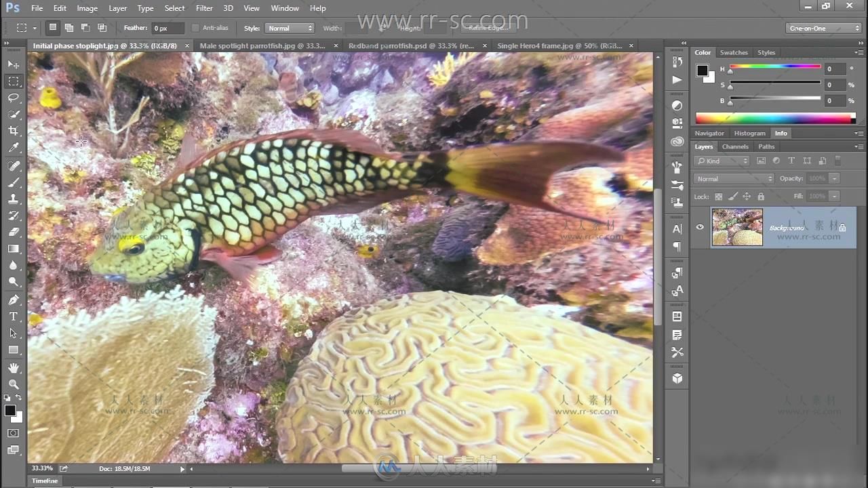Select the Clone Stamp tool
The width and height of the screenshot is (868, 488).
pos(14,199)
